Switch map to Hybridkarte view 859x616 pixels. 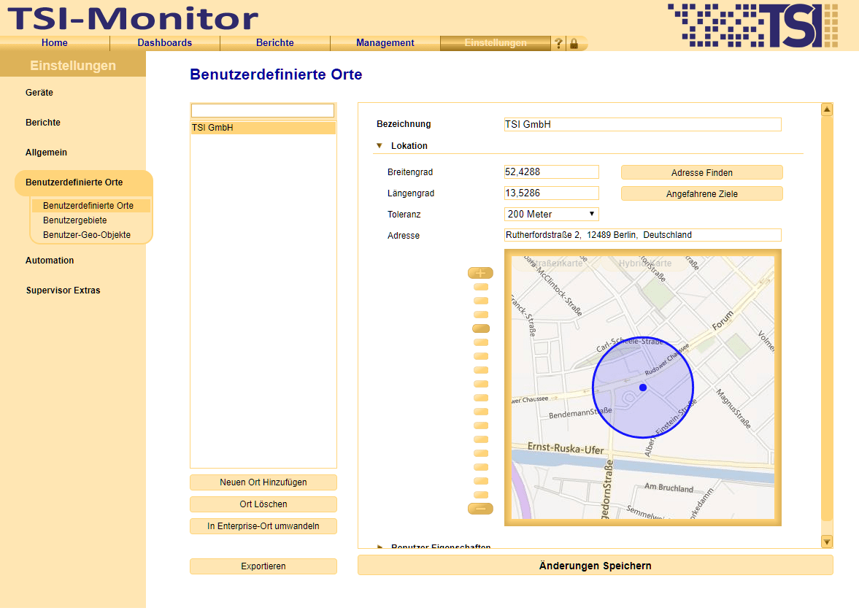(645, 263)
